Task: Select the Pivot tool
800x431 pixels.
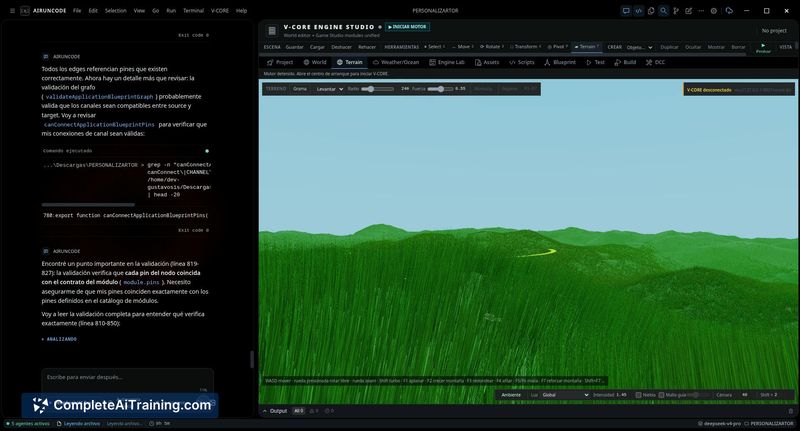Action: (x=558, y=46)
